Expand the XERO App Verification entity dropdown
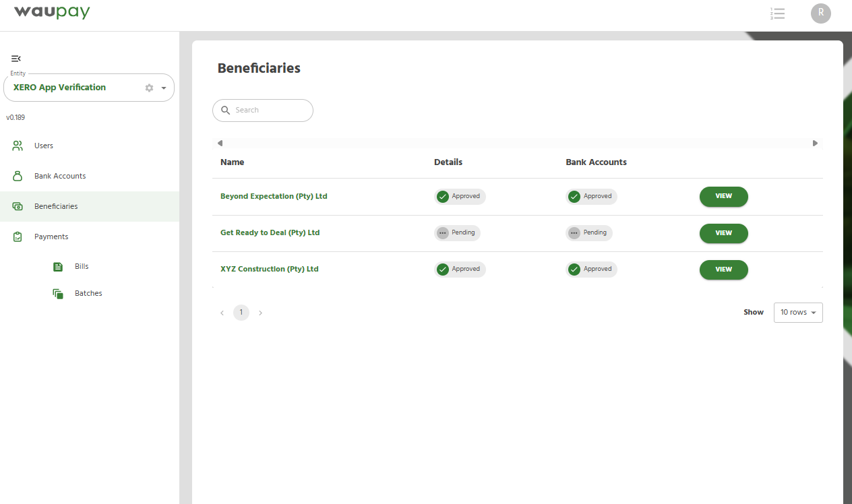Viewport: 852px width, 504px height. [164, 88]
